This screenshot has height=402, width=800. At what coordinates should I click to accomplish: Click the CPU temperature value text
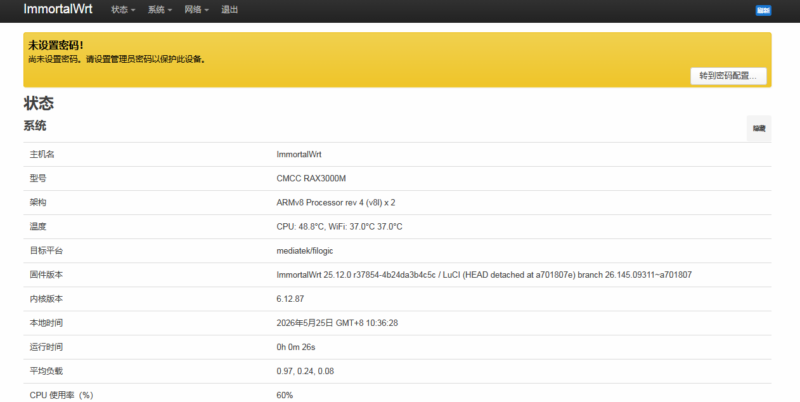339,227
